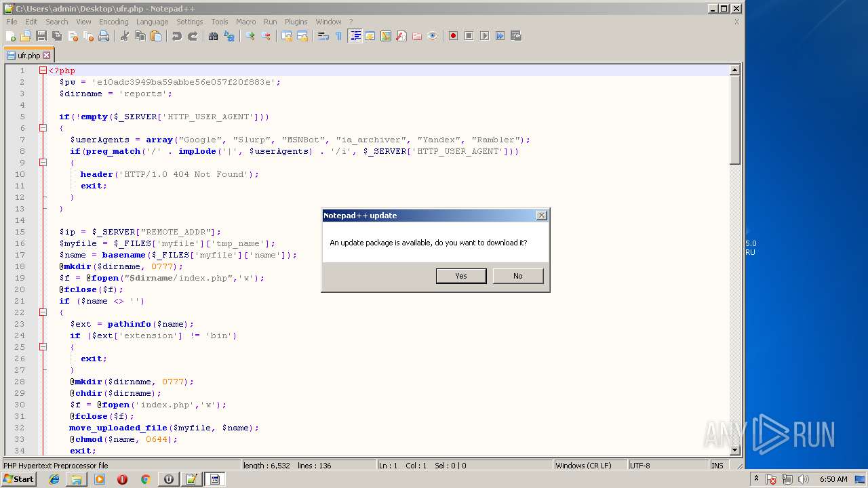Save the current file via toolbar
Screen dimensions: 868x488
pyautogui.click(x=41, y=36)
